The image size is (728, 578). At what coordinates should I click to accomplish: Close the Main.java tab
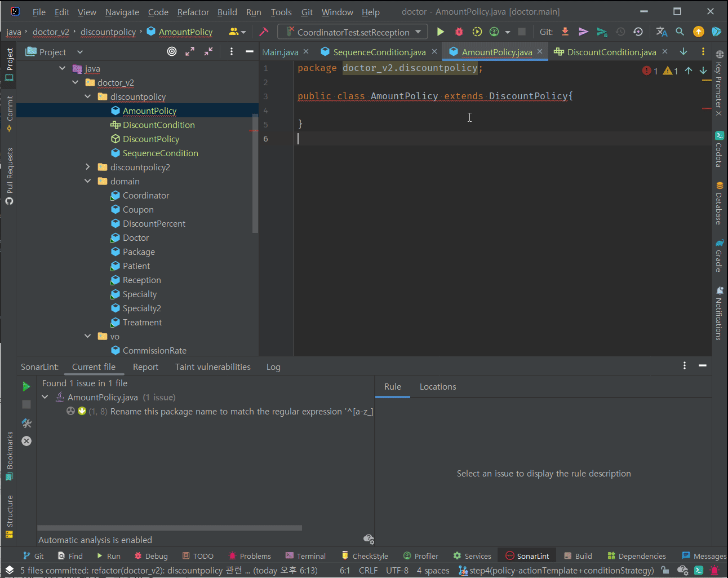pyautogui.click(x=306, y=51)
